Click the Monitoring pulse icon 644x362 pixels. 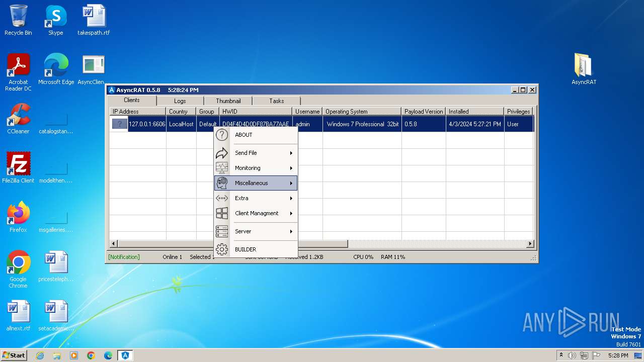coord(222,168)
